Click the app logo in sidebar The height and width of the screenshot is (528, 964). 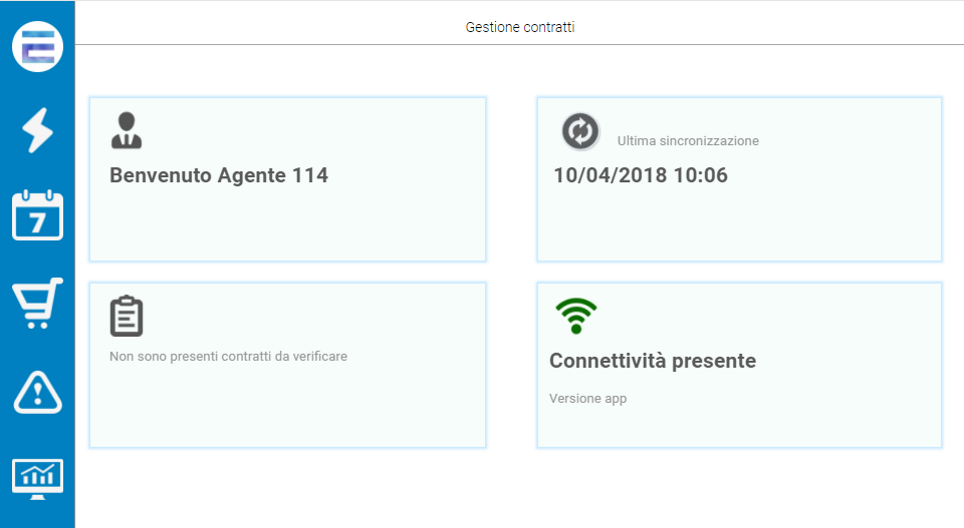click(38, 47)
